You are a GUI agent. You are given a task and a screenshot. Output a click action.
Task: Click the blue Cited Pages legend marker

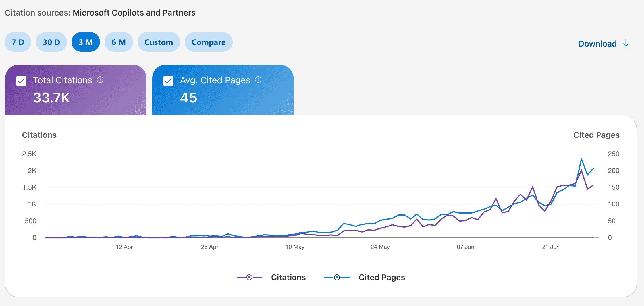[x=337, y=277]
